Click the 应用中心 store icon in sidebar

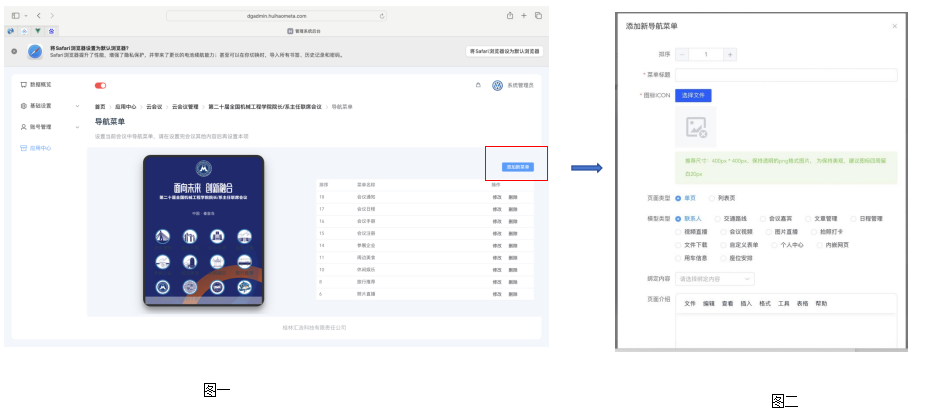coord(24,148)
